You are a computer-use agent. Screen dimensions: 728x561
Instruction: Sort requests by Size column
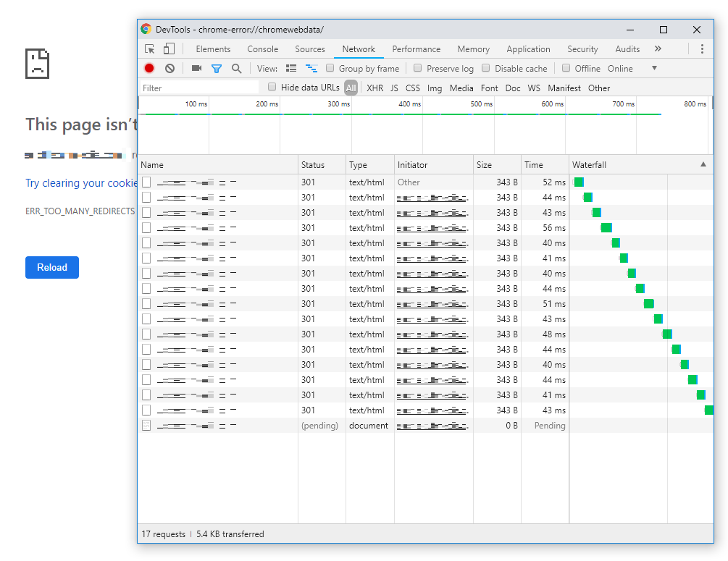(497, 165)
